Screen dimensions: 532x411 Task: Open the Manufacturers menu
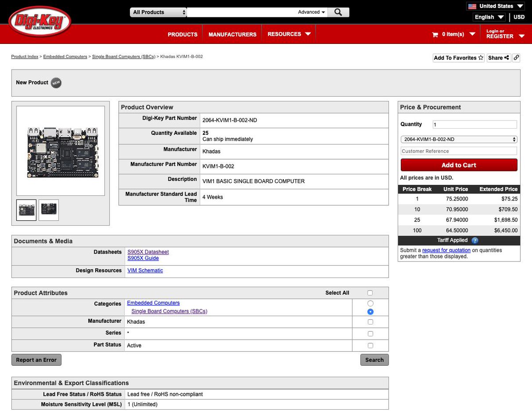[x=232, y=34]
